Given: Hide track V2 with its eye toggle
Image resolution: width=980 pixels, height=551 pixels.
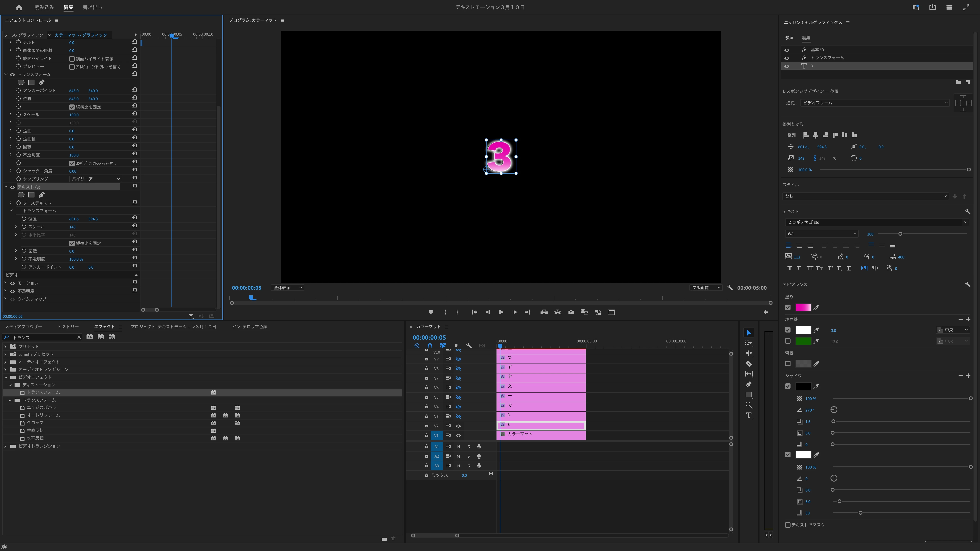Looking at the screenshot, I should (458, 426).
